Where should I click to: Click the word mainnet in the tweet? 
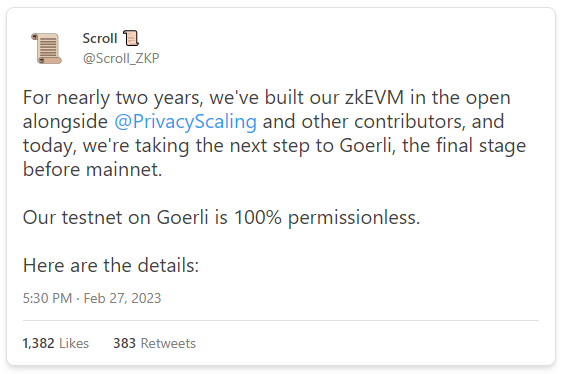tap(124, 169)
